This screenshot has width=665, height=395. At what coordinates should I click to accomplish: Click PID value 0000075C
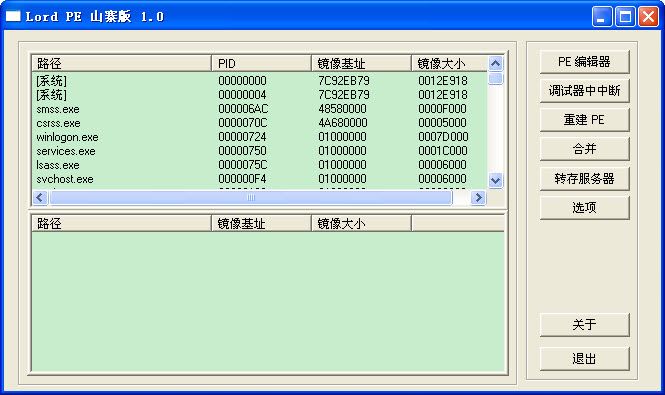(243, 165)
